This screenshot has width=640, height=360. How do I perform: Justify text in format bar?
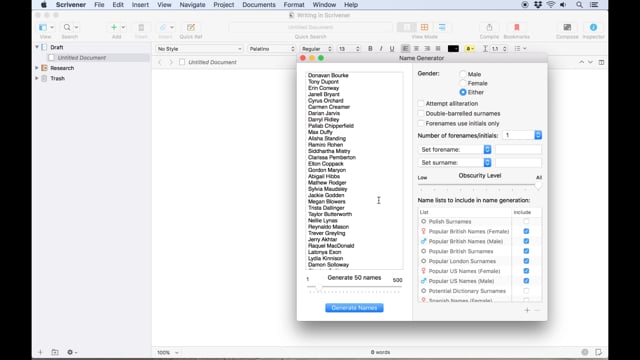(x=438, y=49)
